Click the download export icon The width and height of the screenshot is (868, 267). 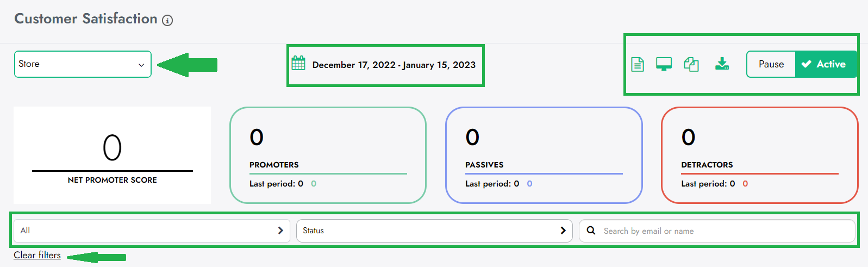pos(722,64)
